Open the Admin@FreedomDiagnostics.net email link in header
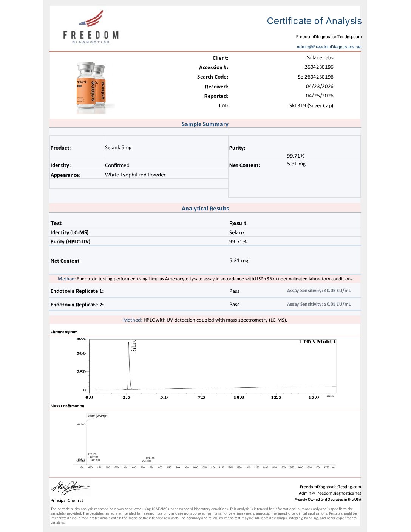Viewport: 411px width, 532px height. (x=329, y=47)
